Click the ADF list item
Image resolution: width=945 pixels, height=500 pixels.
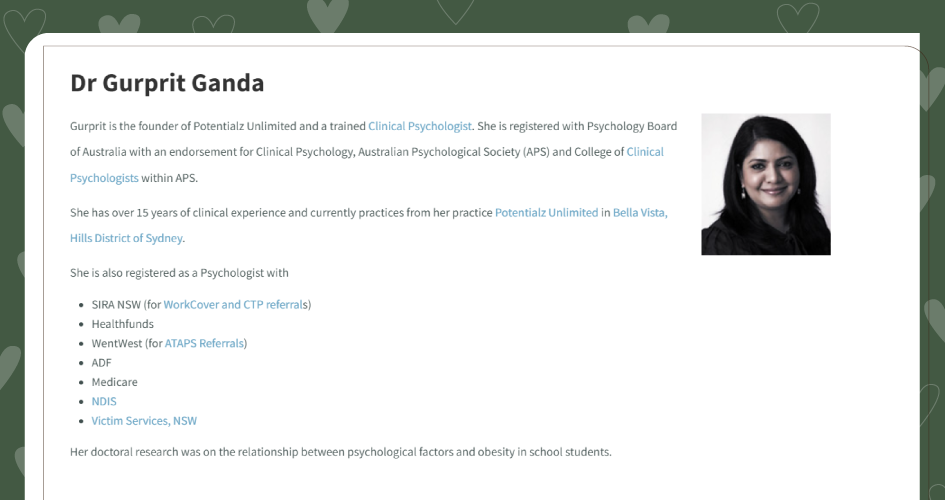[x=101, y=363]
